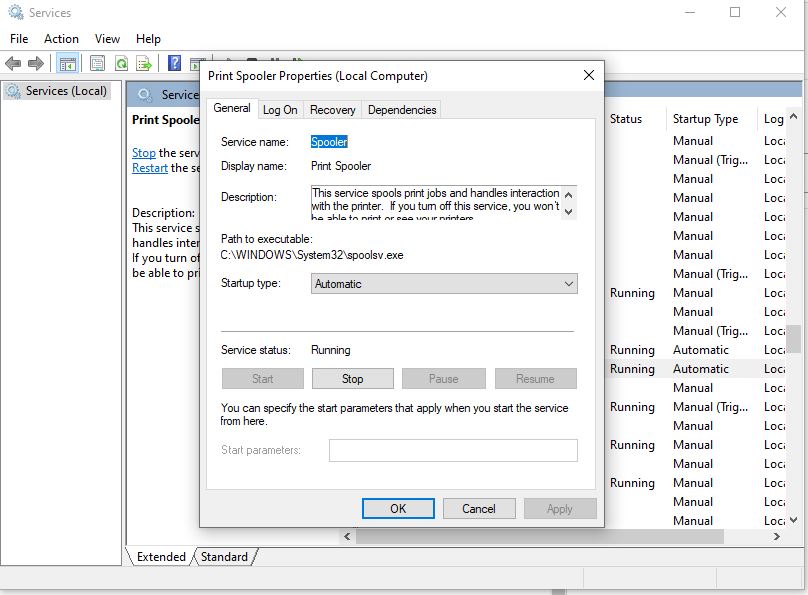Viewport: 808px width, 595px height.
Task: Sort by the Startup Type column header
Action: pyautogui.click(x=705, y=119)
